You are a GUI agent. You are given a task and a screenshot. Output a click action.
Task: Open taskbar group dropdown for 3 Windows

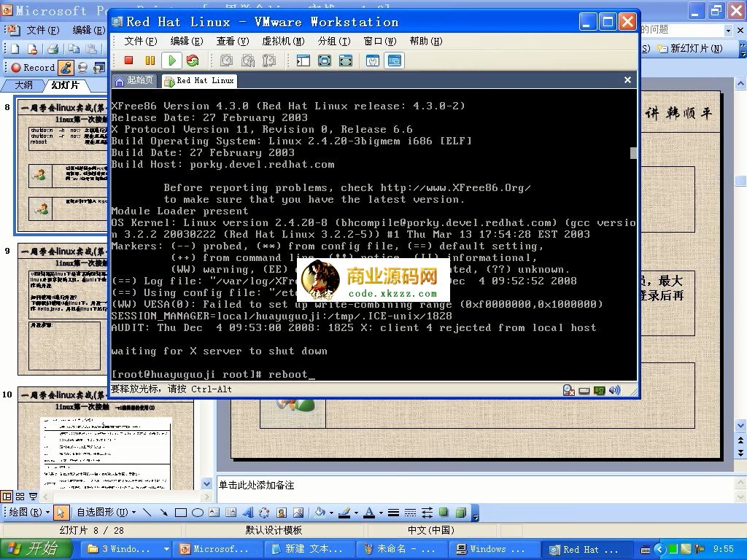[x=166, y=549]
